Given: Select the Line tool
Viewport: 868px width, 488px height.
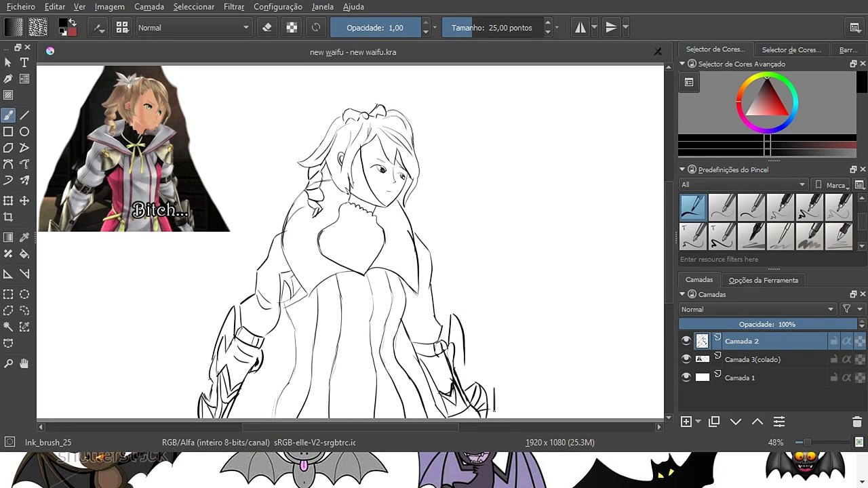Looking at the screenshot, I should (24, 115).
